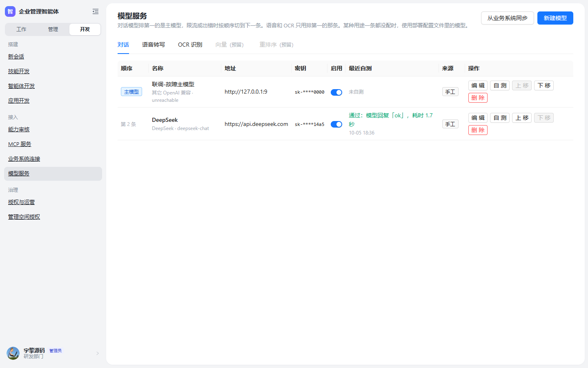Click the 新建模型 button

[x=555, y=18]
